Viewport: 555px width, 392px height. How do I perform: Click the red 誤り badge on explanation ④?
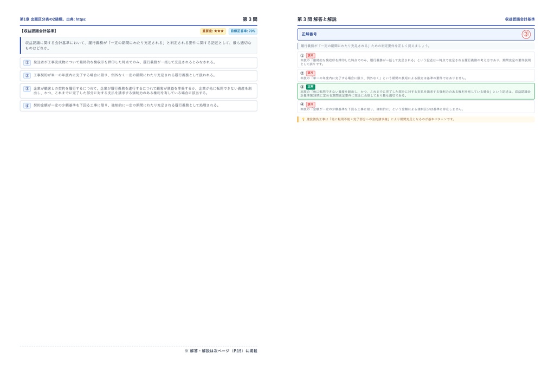pyautogui.click(x=311, y=104)
